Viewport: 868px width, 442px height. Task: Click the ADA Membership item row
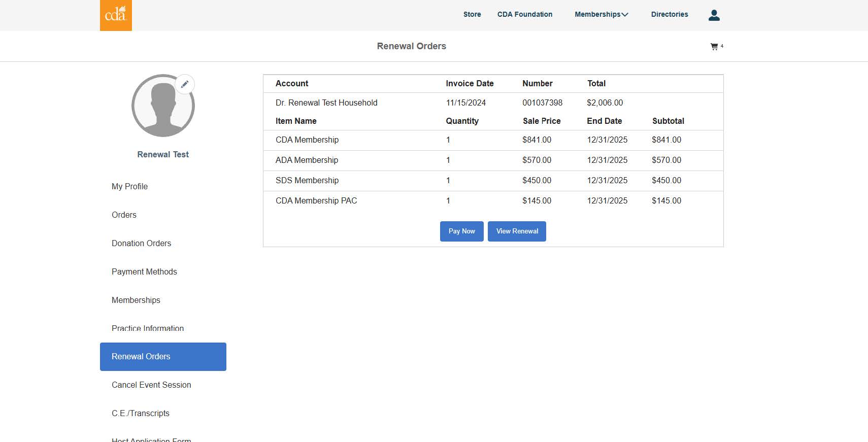493,160
